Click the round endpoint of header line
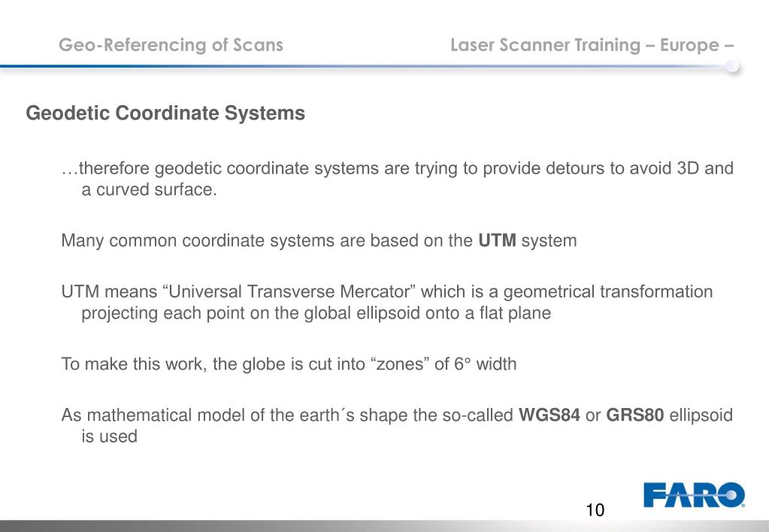Viewport: 769px width, 532px height. pos(732,66)
